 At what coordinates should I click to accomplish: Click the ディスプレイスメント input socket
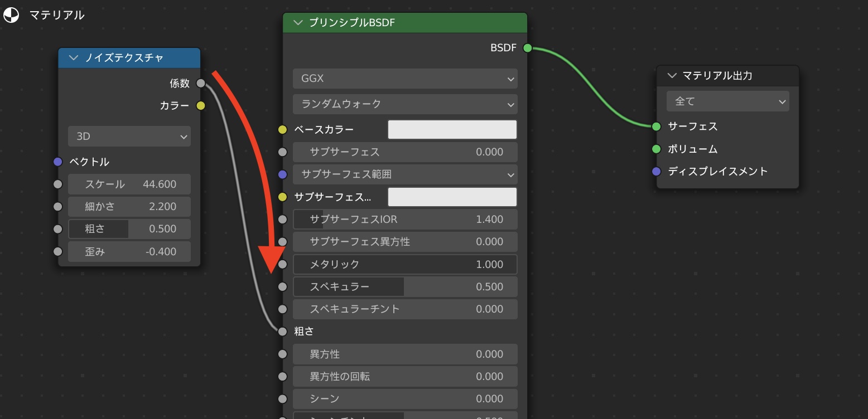[x=657, y=172]
